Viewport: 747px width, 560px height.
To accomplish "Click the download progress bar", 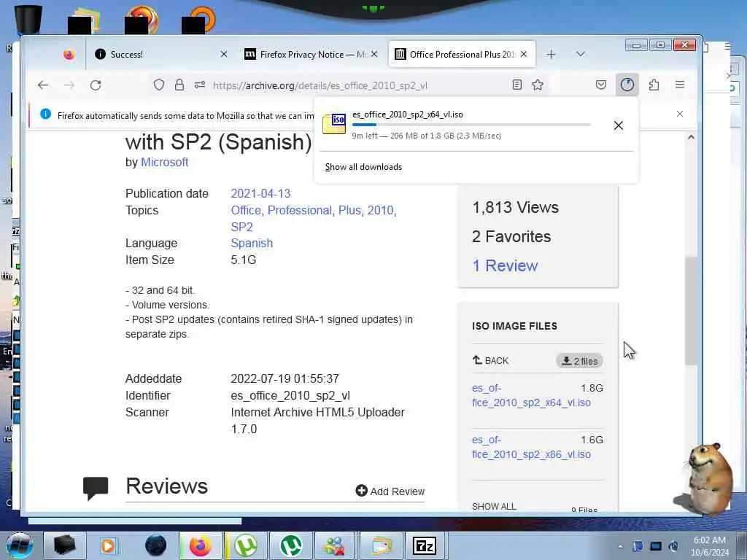I will click(472, 125).
